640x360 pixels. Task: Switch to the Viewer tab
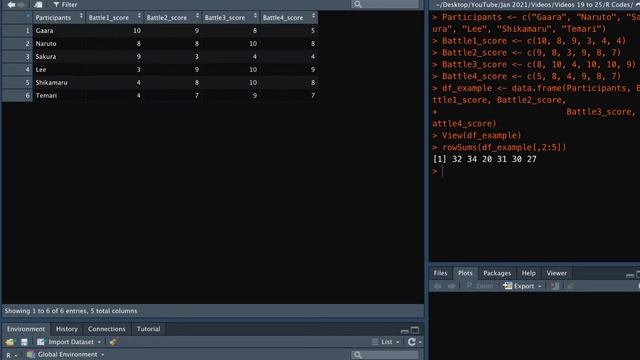(x=556, y=273)
